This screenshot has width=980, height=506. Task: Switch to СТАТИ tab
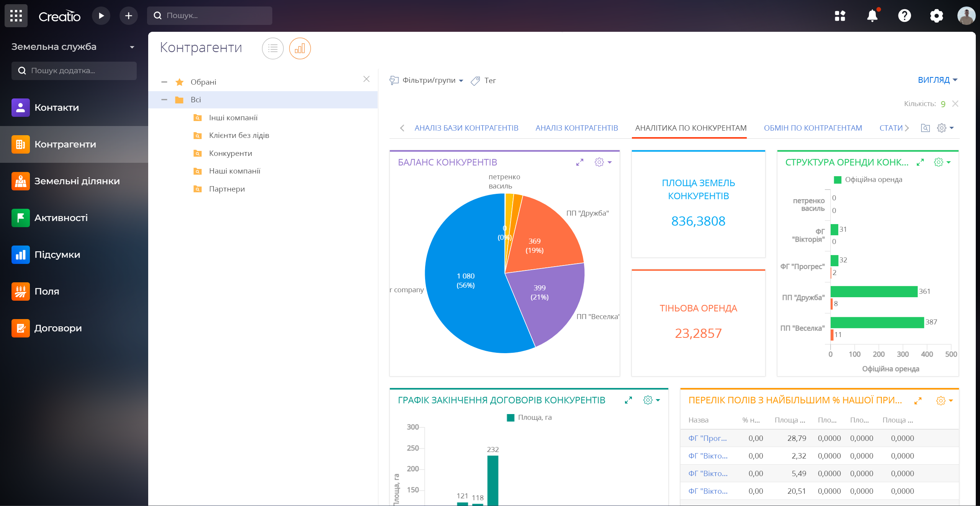pyautogui.click(x=891, y=128)
